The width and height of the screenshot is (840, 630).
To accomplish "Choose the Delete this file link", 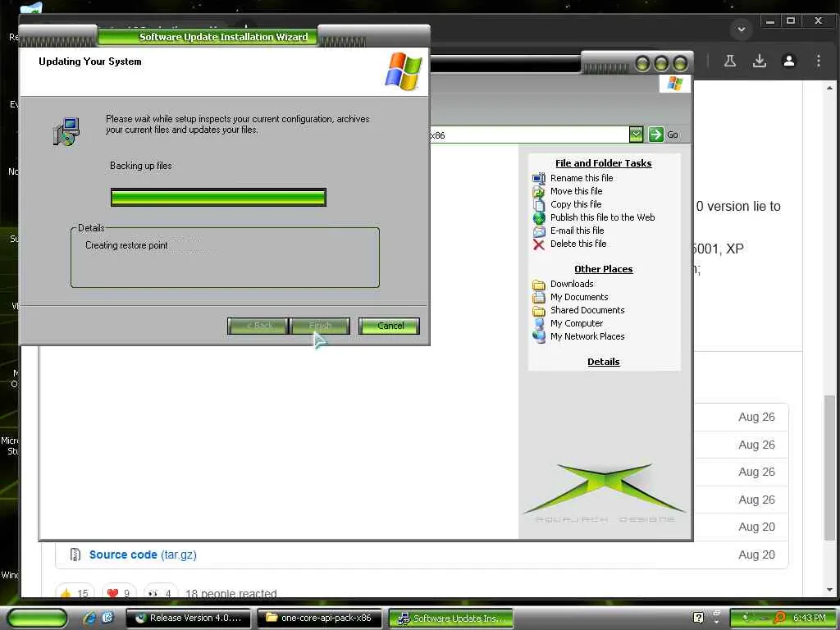I will [578, 244].
